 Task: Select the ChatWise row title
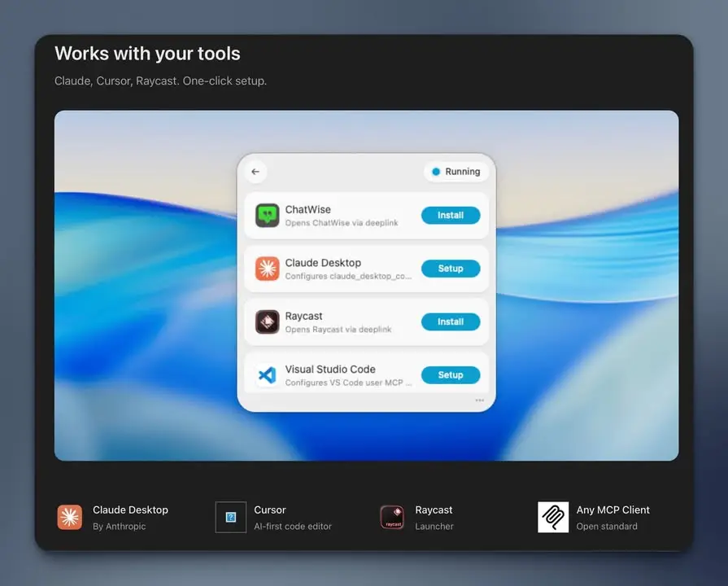(x=307, y=210)
